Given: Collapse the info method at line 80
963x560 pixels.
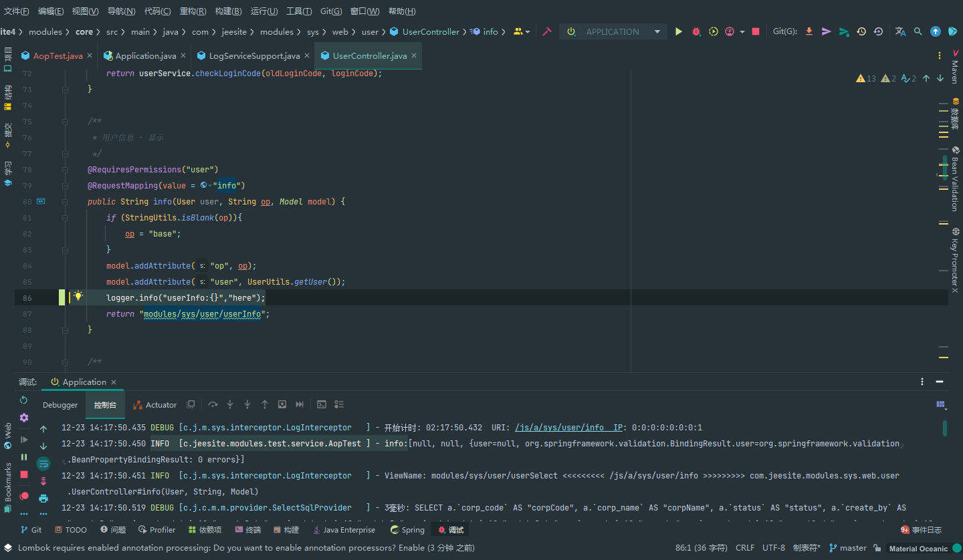Looking at the screenshot, I should (66, 202).
